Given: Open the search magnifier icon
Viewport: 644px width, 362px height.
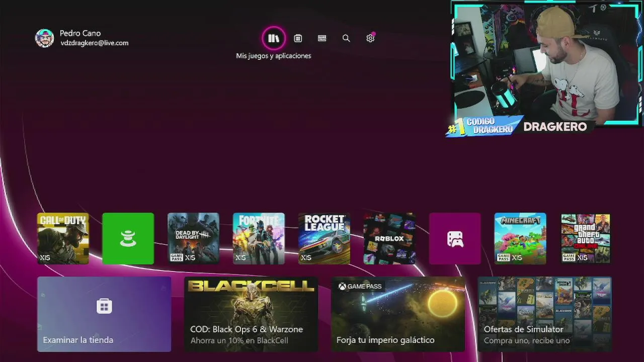Looking at the screenshot, I should pos(346,38).
